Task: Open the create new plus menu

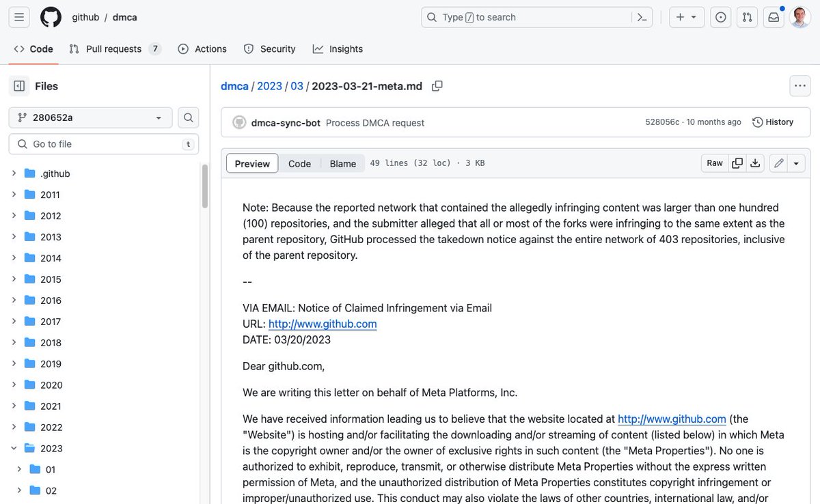Action: (x=687, y=17)
